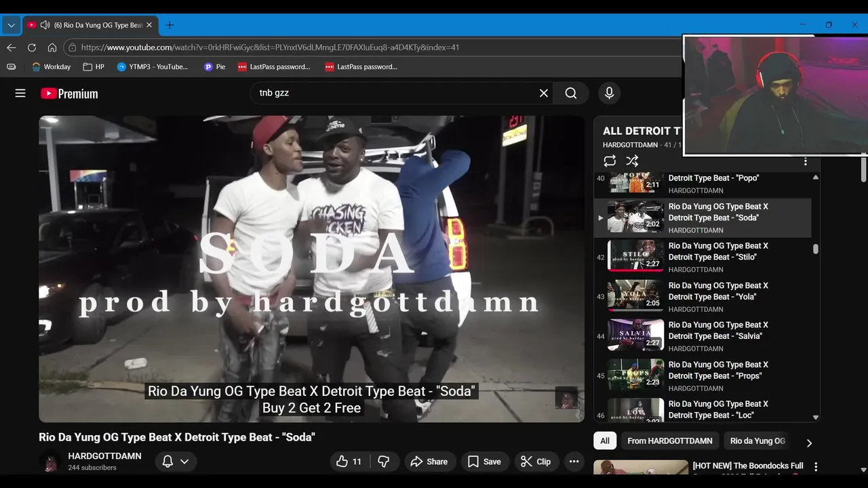868x488 pixels.
Task: Play the "Stilo" playlist video
Action: 702,258
